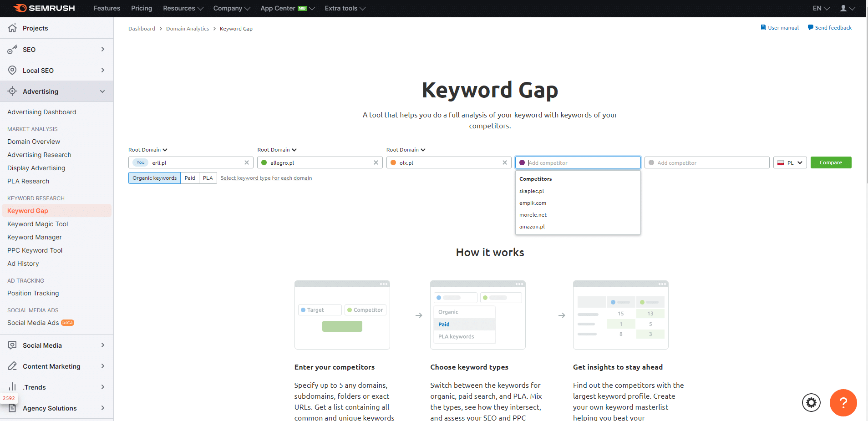Screen dimensions: 868x421
Task: Clear the allegro.pl domain field
Action: tap(376, 162)
